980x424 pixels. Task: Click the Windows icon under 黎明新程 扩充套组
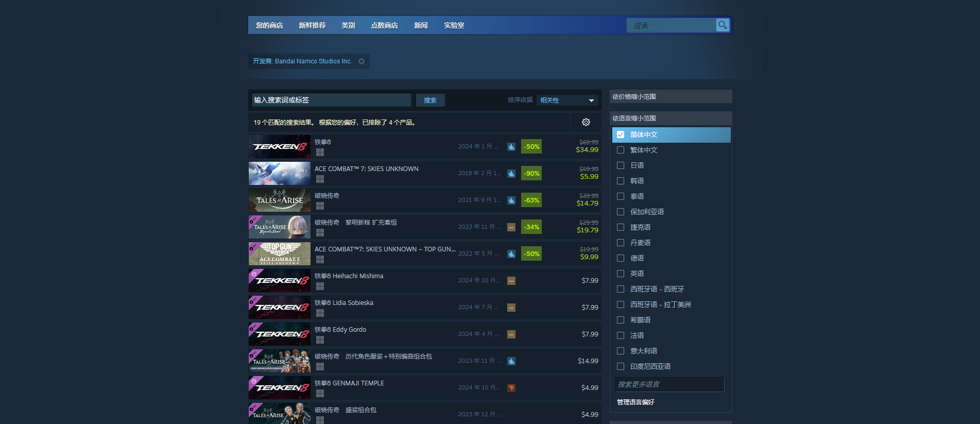pos(320,233)
